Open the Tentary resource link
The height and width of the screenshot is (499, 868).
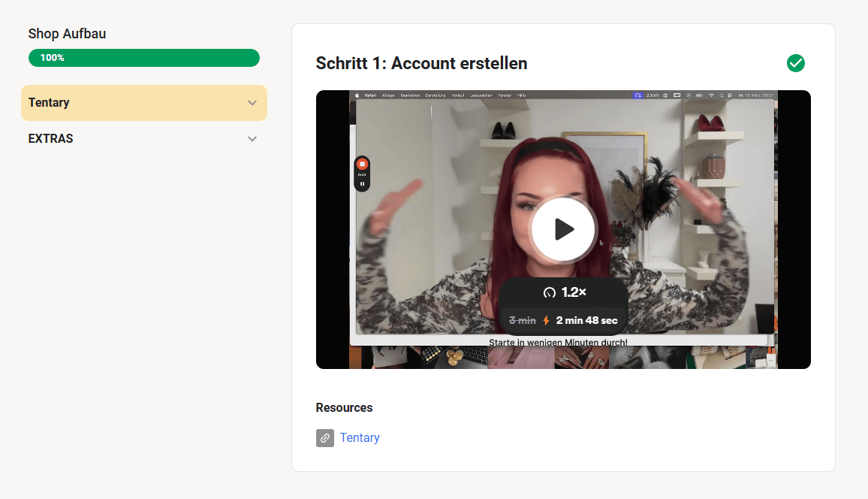(x=360, y=437)
